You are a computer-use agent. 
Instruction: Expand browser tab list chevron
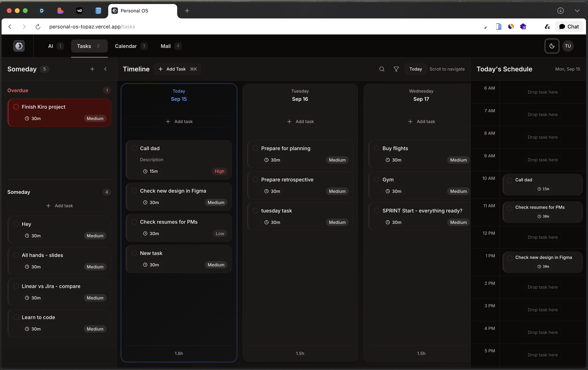click(577, 10)
